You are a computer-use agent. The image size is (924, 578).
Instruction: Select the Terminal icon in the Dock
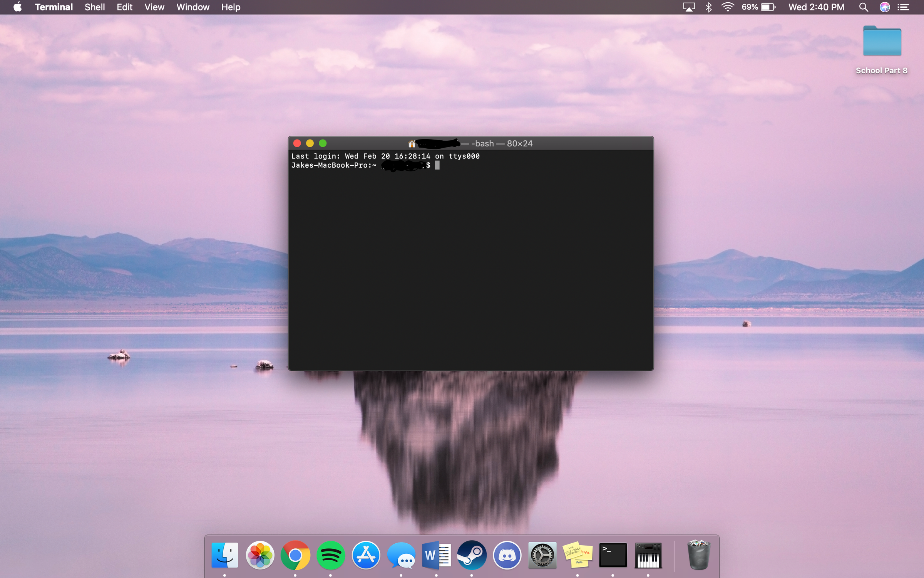pyautogui.click(x=613, y=555)
